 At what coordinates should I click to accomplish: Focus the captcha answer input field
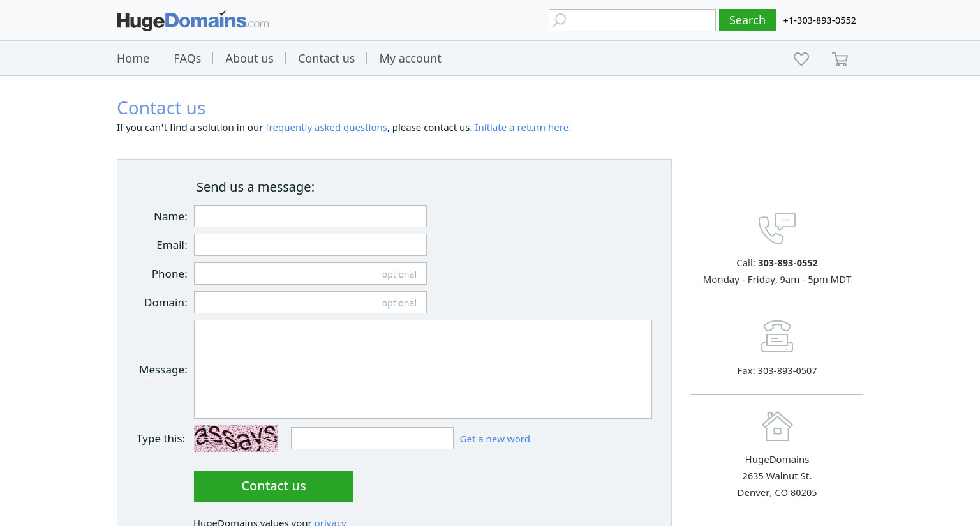pos(372,439)
